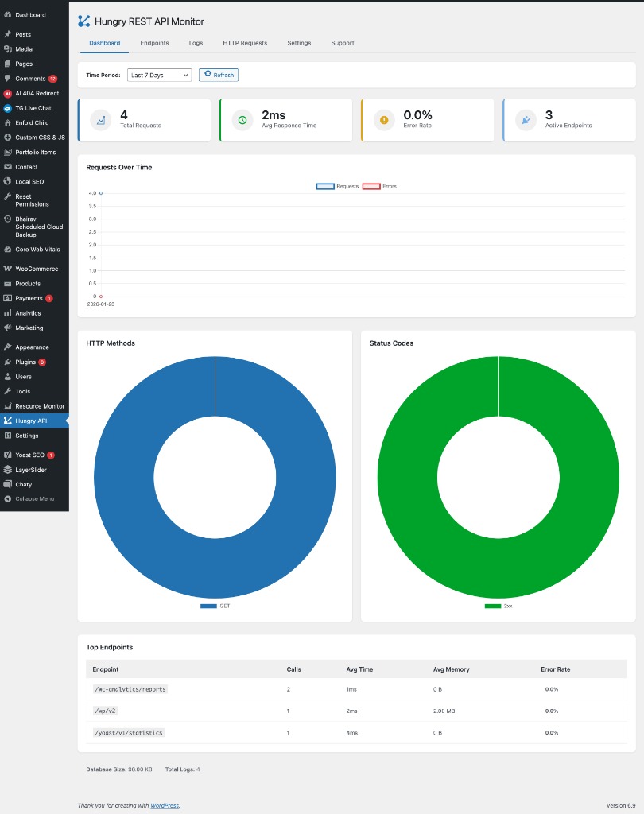Follow the WordPress link in the footer
644x814 pixels.
pos(164,804)
